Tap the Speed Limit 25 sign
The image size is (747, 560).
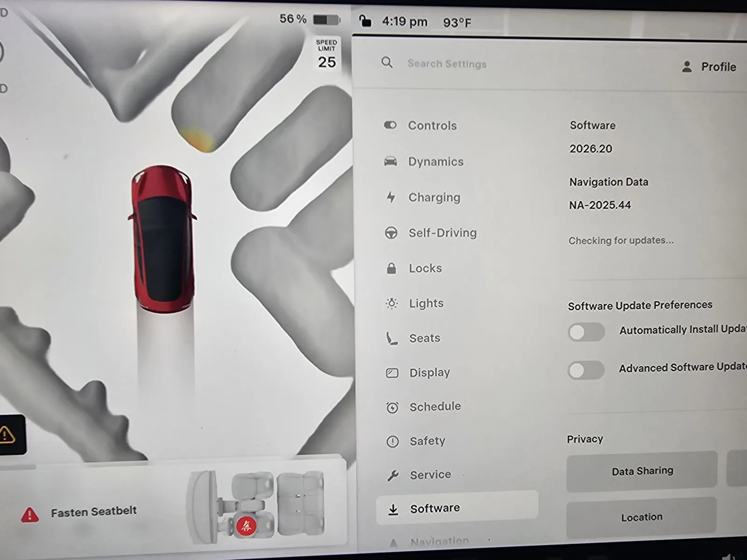coord(326,54)
